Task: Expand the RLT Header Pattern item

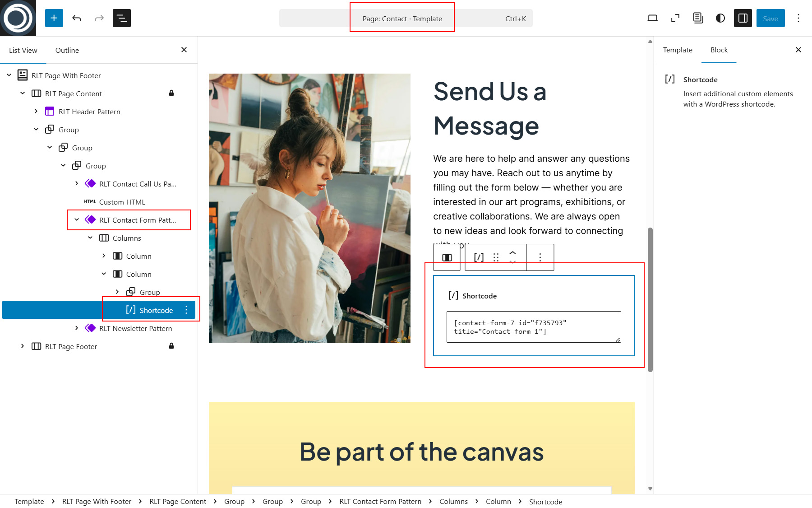Action: coord(36,112)
